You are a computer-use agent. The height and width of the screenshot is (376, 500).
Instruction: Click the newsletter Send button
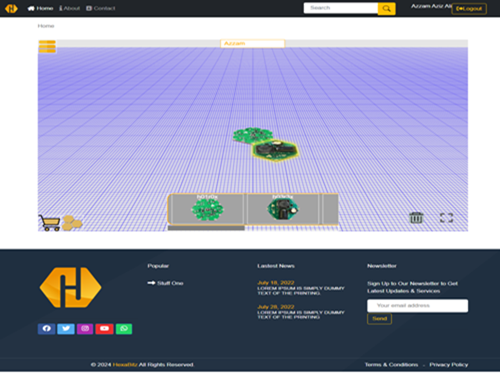tap(379, 319)
